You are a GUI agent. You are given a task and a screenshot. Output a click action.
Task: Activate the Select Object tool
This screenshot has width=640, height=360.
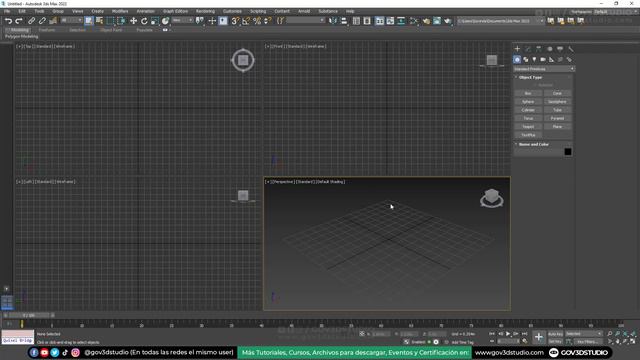[89, 21]
